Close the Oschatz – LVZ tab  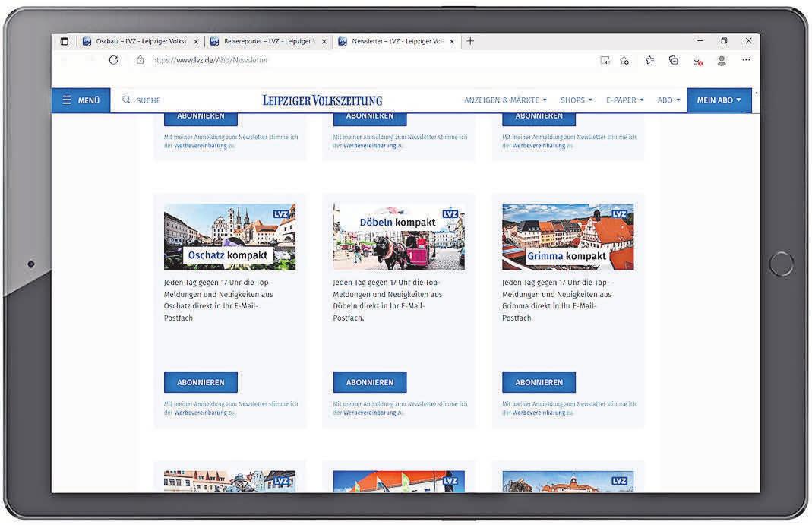click(196, 42)
